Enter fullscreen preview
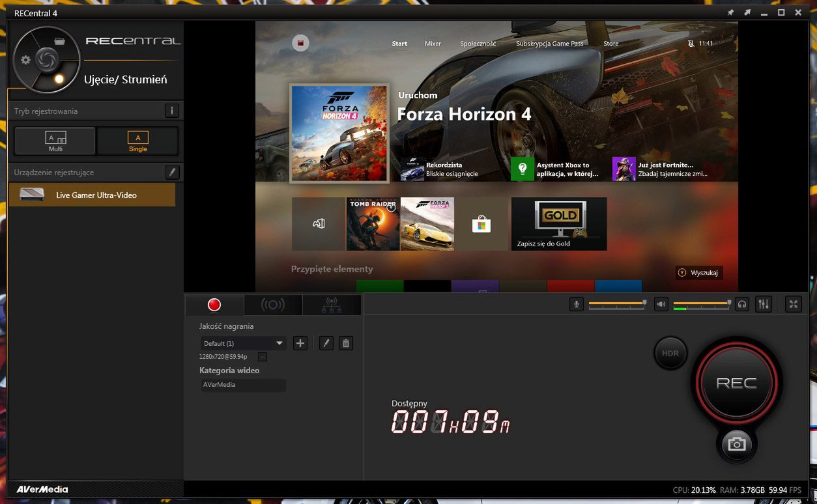 pos(793,304)
